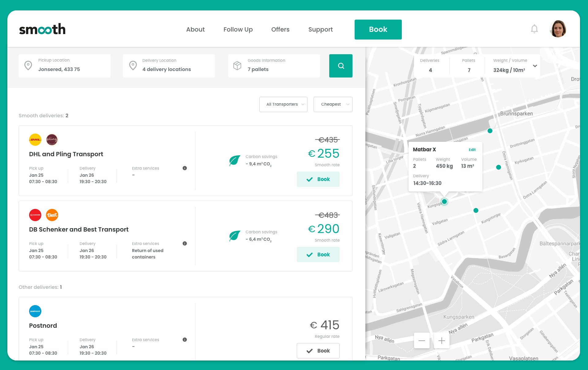The image size is (588, 370).
Task: Click the teal search magnifier button
Action: pyautogui.click(x=341, y=66)
